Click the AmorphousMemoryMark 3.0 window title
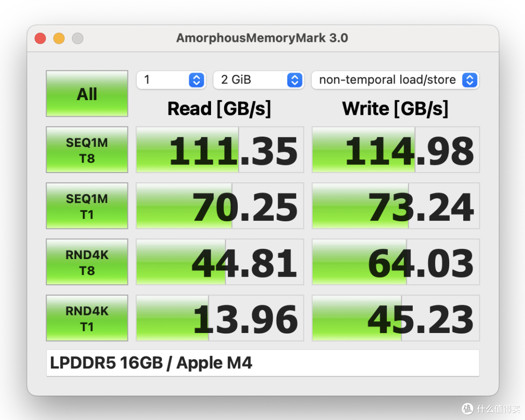525x420 pixels. tap(262, 38)
